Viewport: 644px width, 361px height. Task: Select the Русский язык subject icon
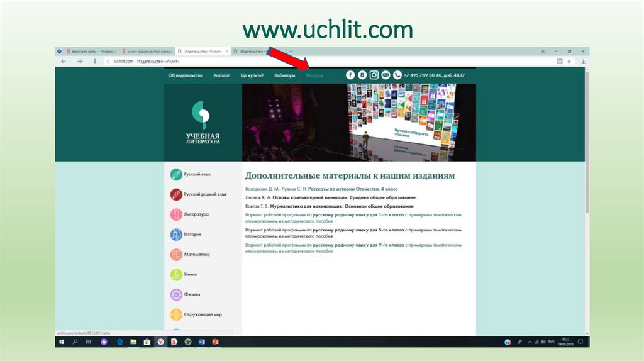(176, 175)
